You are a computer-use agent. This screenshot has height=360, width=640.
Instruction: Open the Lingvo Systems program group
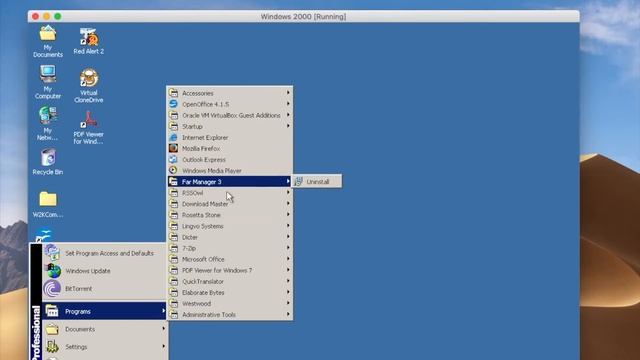(x=230, y=226)
